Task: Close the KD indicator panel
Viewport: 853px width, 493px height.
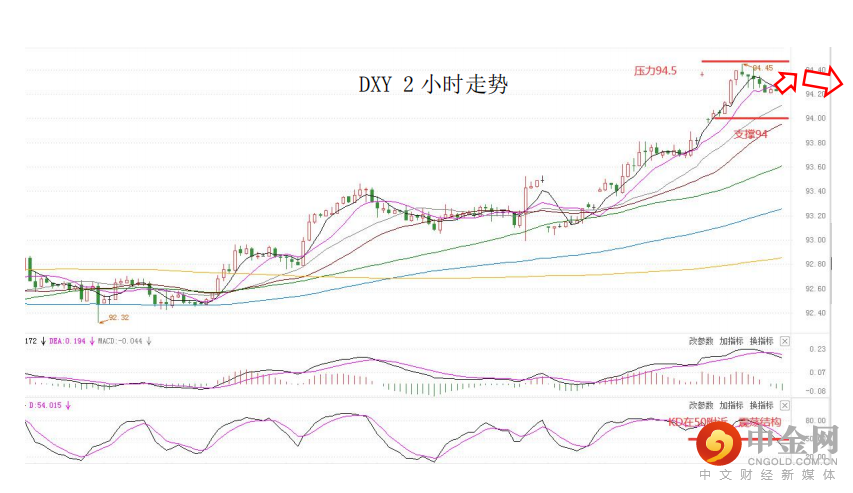Action: (784, 405)
